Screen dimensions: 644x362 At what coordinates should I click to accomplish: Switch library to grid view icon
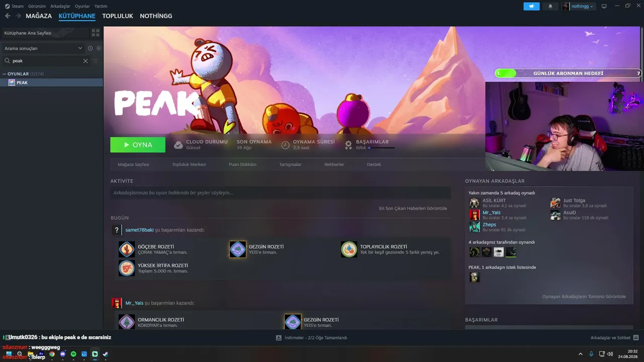click(x=96, y=33)
